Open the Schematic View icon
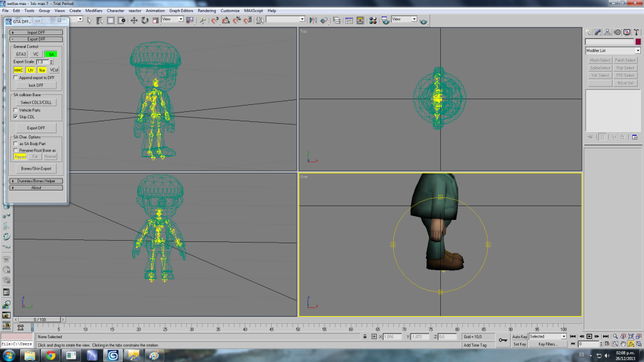The image size is (644, 362). point(360,20)
